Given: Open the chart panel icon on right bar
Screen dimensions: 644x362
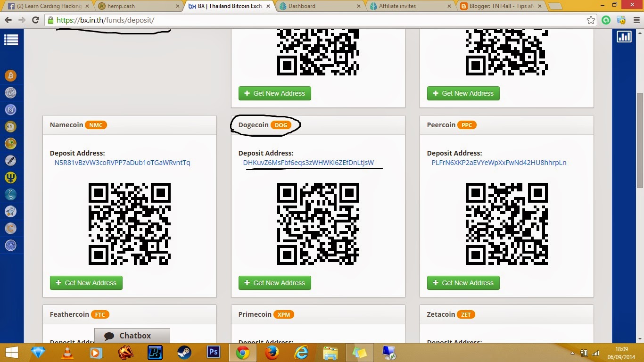Looking at the screenshot, I should pos(624,36).
